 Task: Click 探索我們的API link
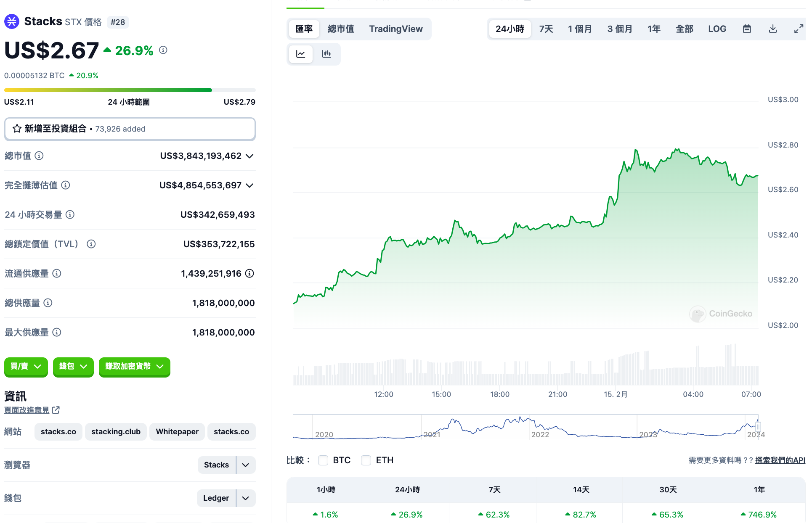pos(780,460)
